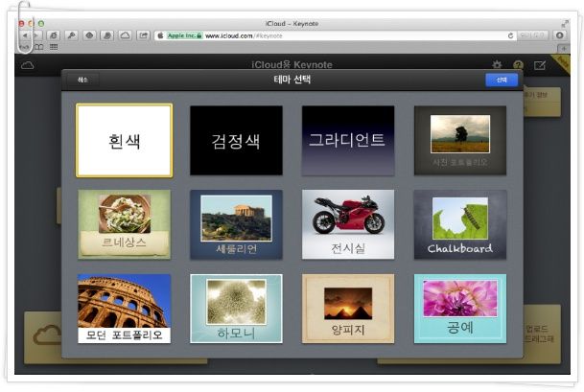Open the bookmarks book icon in the bookmarks bar
Screen dimensions: 584x392
click(39, 47)
